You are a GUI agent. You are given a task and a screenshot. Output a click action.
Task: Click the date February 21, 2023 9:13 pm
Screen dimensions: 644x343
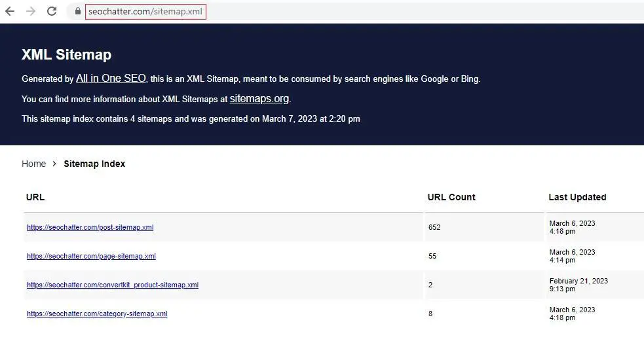pyautogui.click(x=578, y=285)
